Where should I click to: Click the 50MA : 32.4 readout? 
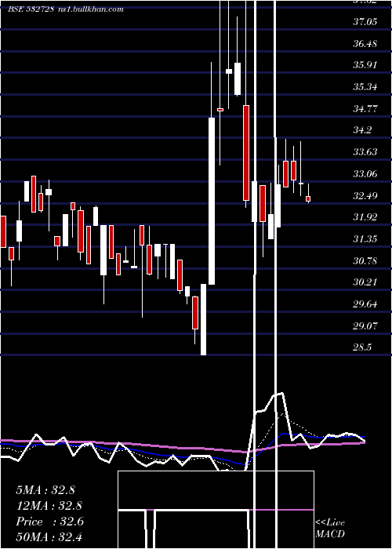[x=49, y=536]
